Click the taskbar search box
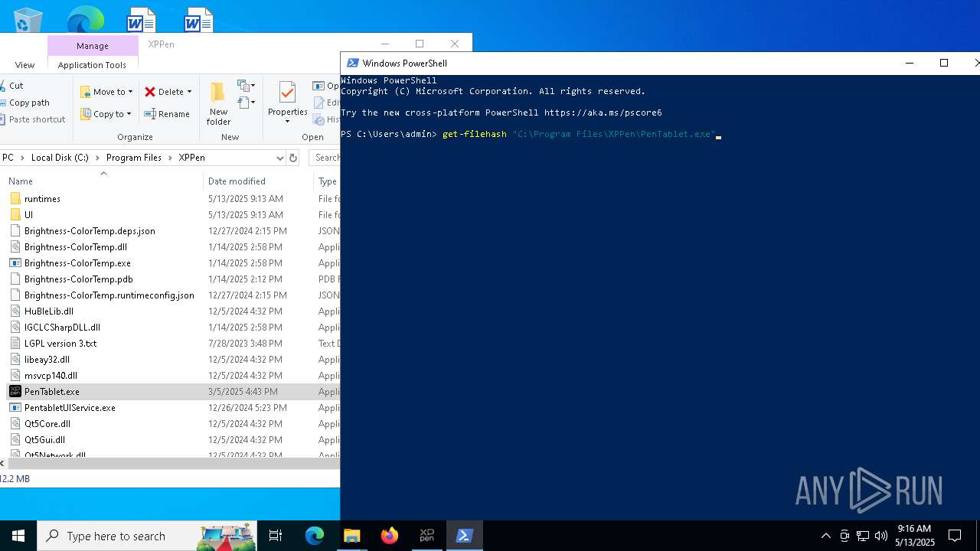The image size is (980, 551). point(147,536)
